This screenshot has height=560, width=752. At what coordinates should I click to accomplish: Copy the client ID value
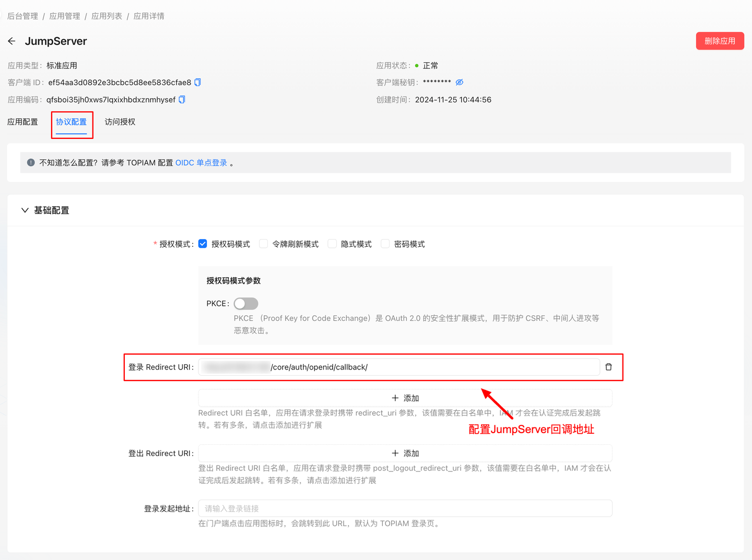point(197,82)
